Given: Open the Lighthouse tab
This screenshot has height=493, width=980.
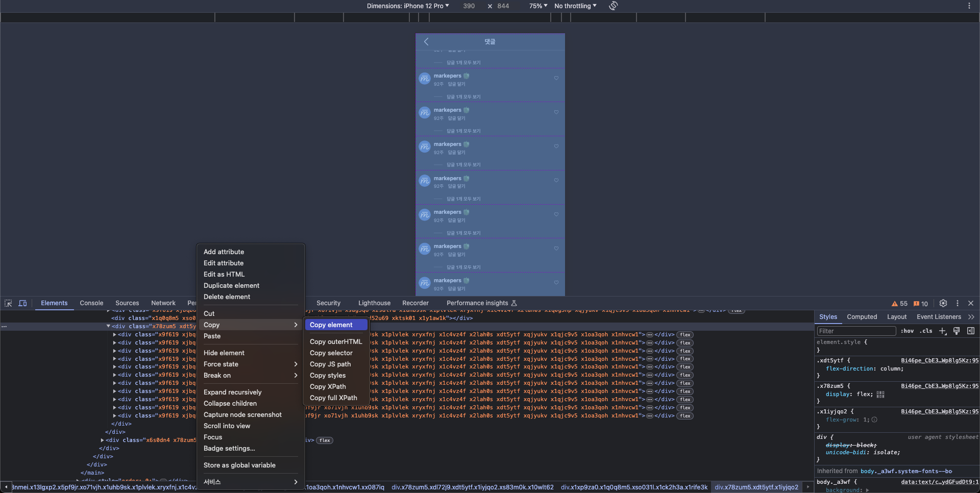Looking at the screenshot, I should (374, 303).
